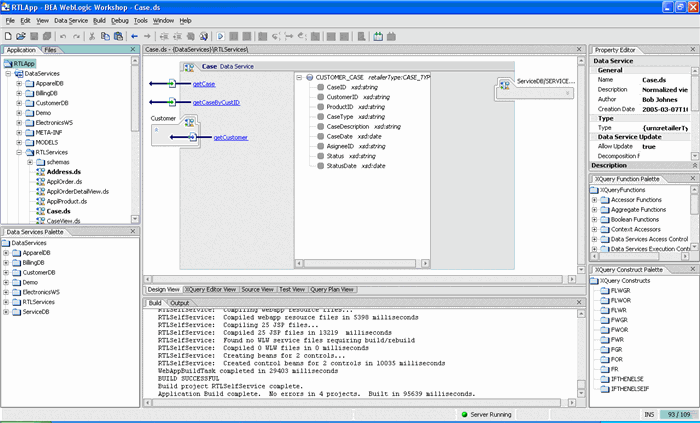Collapse the RTLServices folder in Application tree
Image resolution: width=700 pixels, height=423 pixels.
pos(19,152)
